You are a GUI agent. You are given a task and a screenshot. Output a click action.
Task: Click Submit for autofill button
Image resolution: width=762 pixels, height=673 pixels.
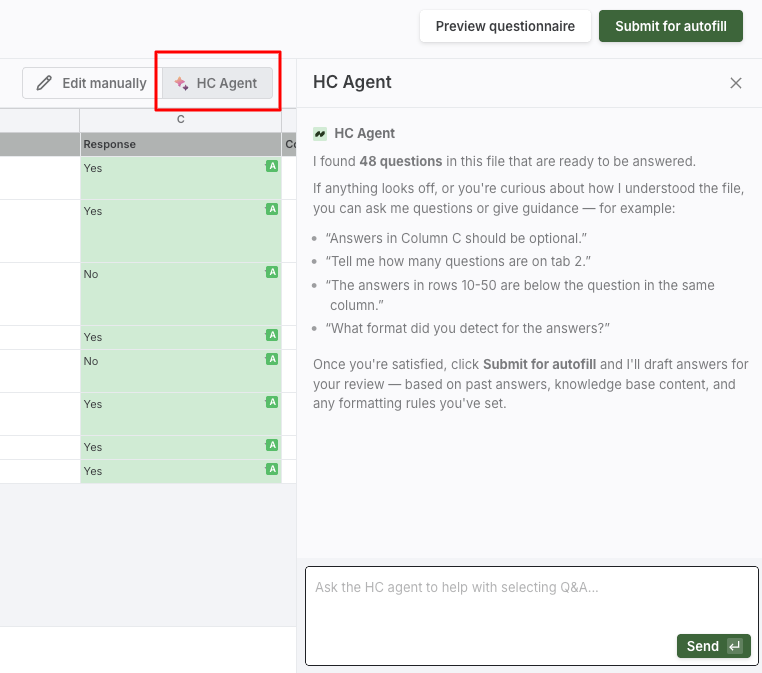click(x=671, y=26)
